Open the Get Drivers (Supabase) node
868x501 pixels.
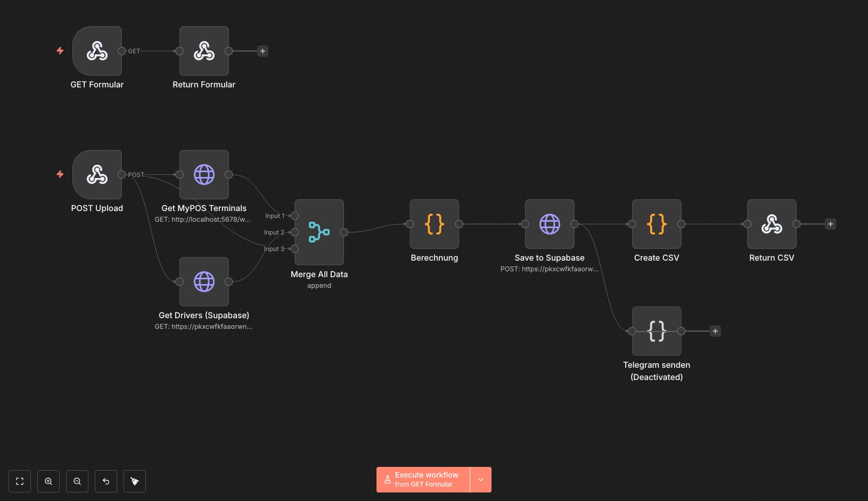tap(204, 281)
